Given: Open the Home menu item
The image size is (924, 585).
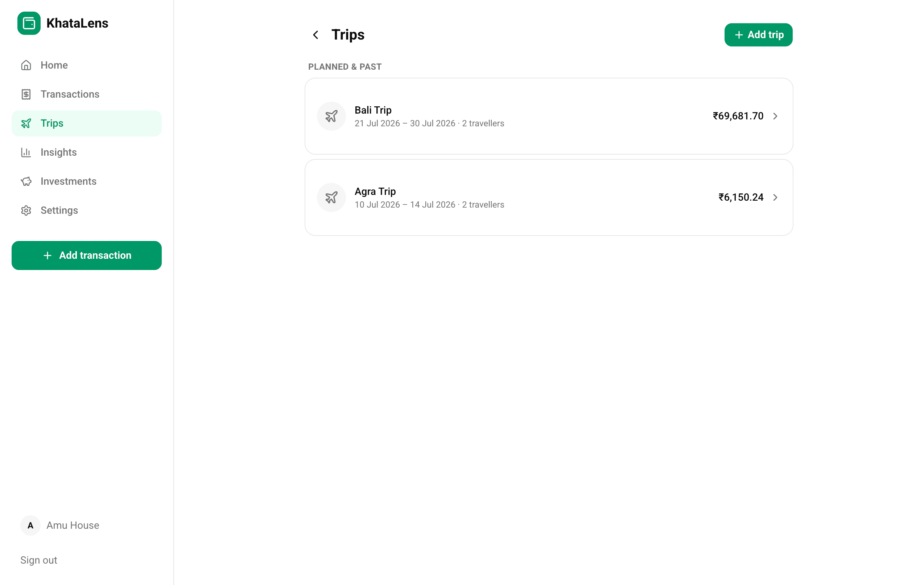Looking at the screenshot, I should click(87, 65).
